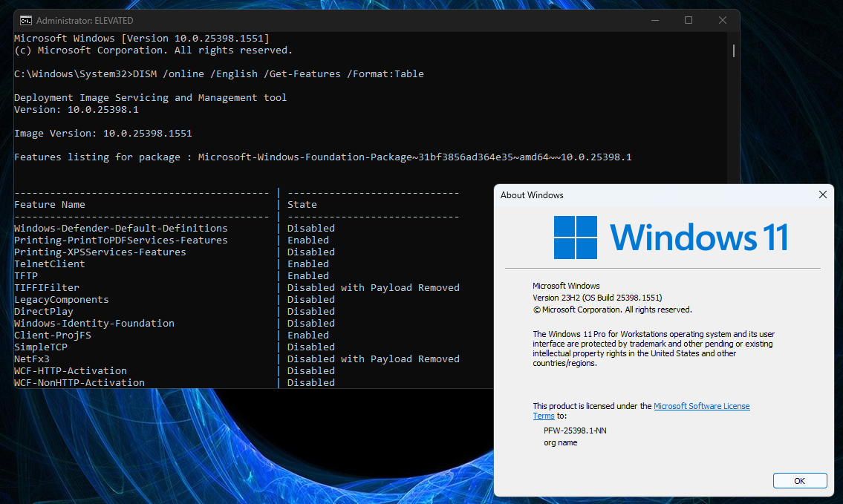Click OK in the About Windows dialog

(x=799, y=481)
